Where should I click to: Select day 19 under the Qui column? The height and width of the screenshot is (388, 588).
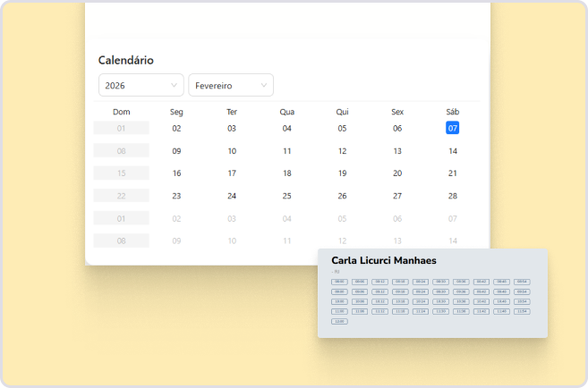(342, 173)
